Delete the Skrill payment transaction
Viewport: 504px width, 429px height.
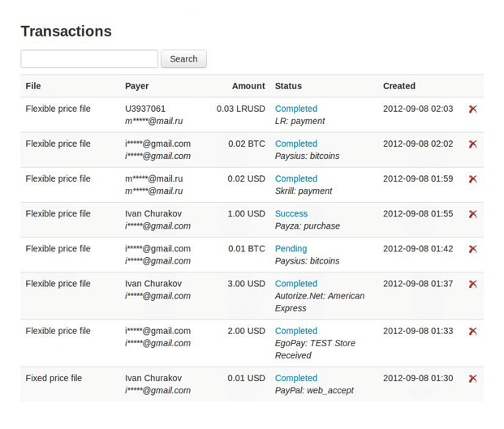pos(472,179)
